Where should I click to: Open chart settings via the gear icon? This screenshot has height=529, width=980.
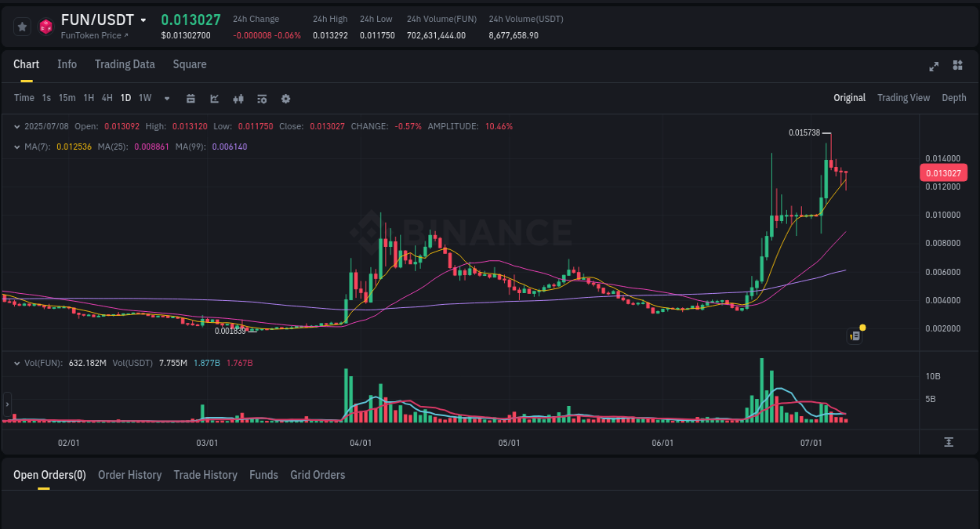pos(285,98)
